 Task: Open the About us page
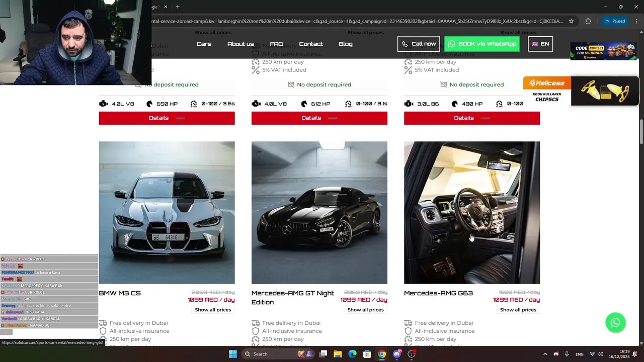coord(240,44)
